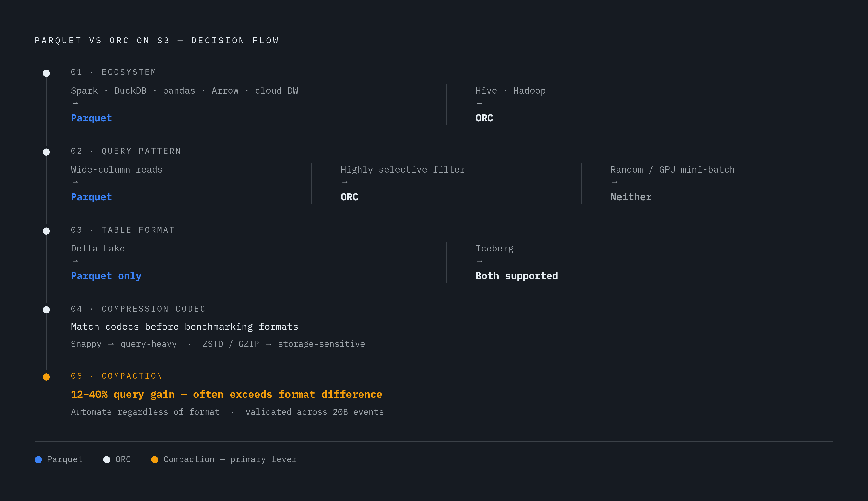Click '12–40% query gain' orange headline

tap(123, 394)
